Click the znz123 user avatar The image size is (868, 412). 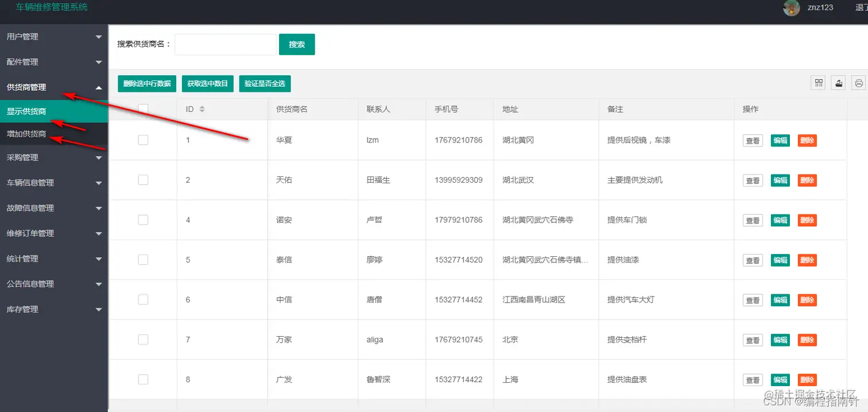792,7
